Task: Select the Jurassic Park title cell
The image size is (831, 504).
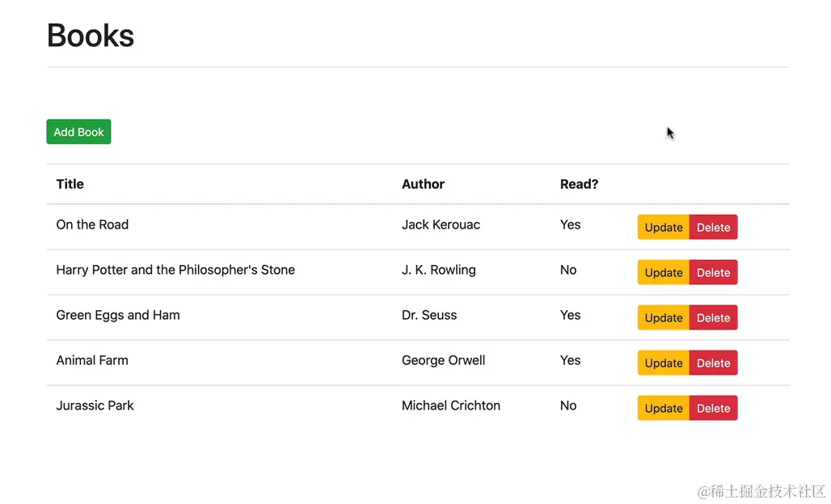Action: click(95, 405)
